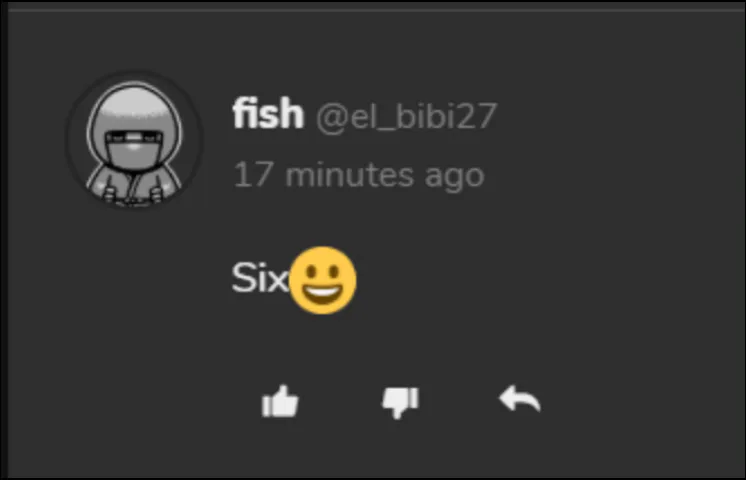The height and width of the screenshot is (480, 746).
Task: Like the comment with thumbs up
Action: [280, 402]
